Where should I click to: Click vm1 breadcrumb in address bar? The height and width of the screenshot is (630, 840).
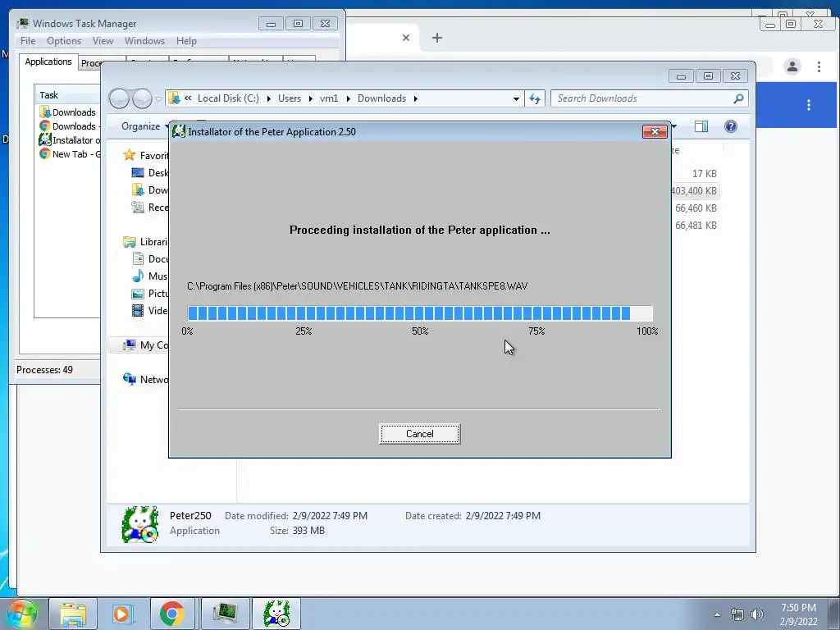tap(329, 98)
